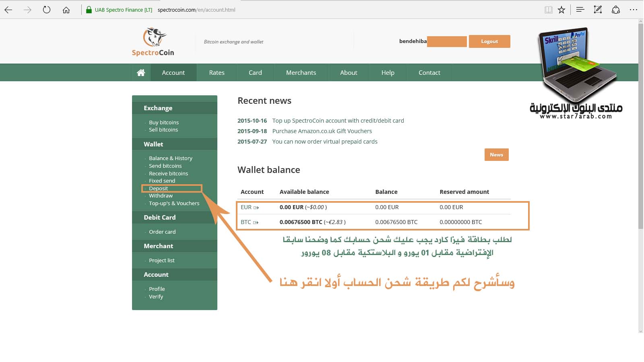Viewport: 644px width, 362px height.
Task: Open the browser Hub lines icon
Action: point(580,10)
